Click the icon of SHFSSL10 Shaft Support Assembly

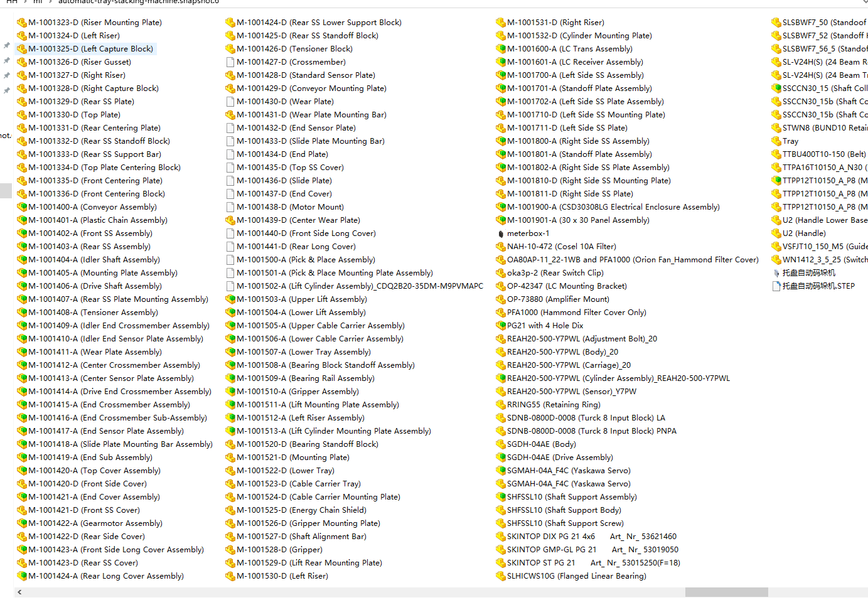point(501,497)
